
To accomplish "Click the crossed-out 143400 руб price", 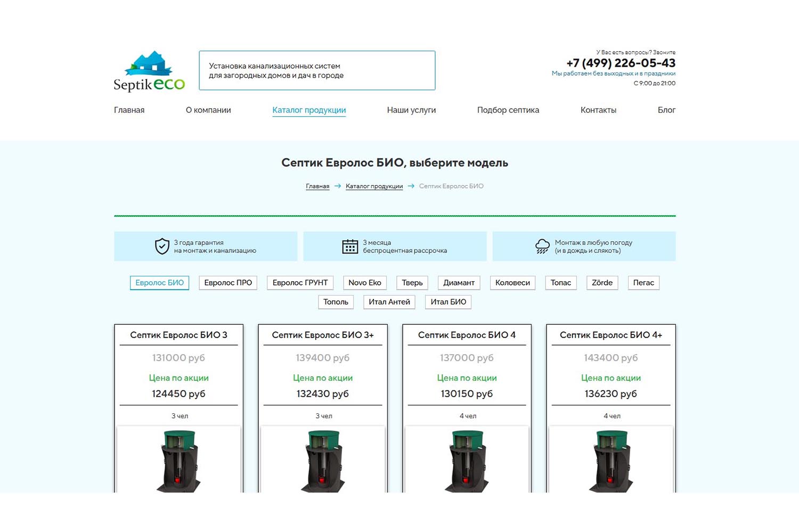I will coord(611,358).
